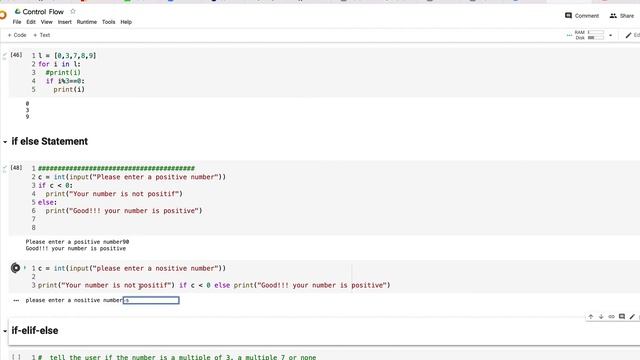Open the Colab logo home link
The height and width of the screenshot is (360, 640).
tap(3, 16)
